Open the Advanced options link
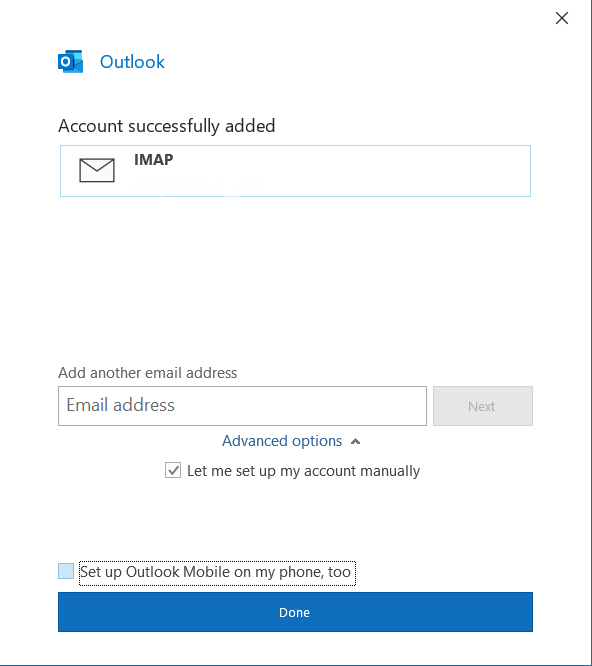 point(282,441)
